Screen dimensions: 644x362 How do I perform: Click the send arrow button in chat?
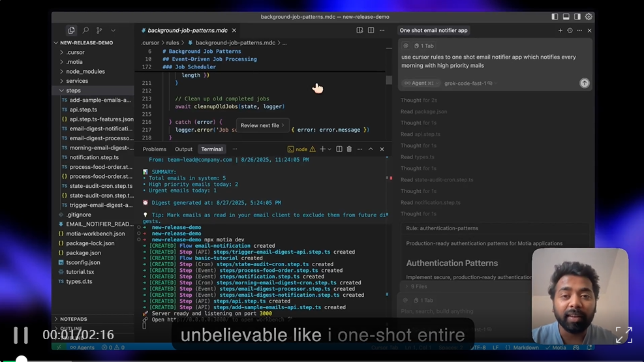[585, 83]
